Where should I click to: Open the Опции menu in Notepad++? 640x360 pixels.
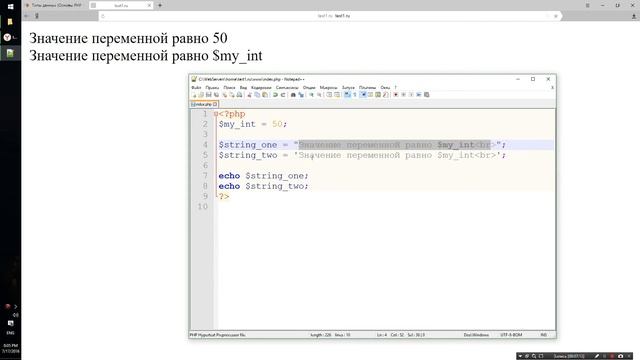click(309, 87)
